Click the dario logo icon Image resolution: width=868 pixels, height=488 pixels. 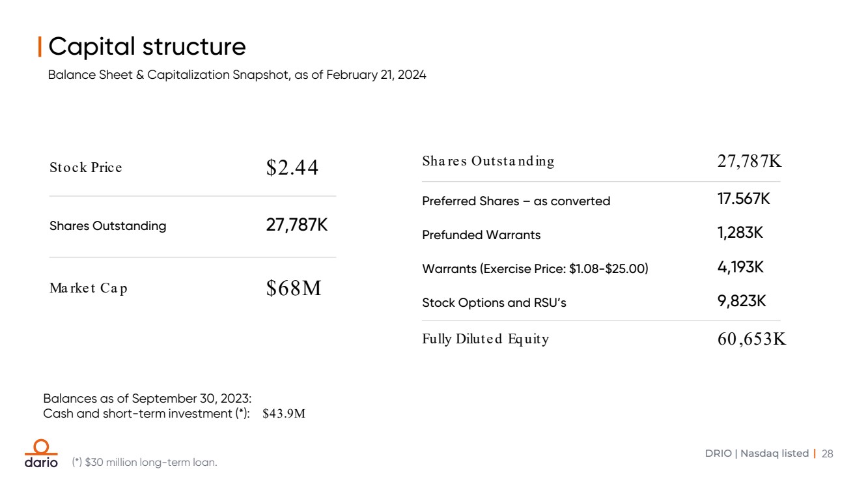click(x=40, y=453)
